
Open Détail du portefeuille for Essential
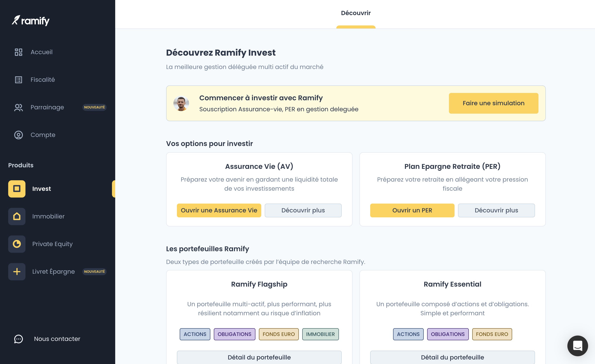click(x=452, y=357)
